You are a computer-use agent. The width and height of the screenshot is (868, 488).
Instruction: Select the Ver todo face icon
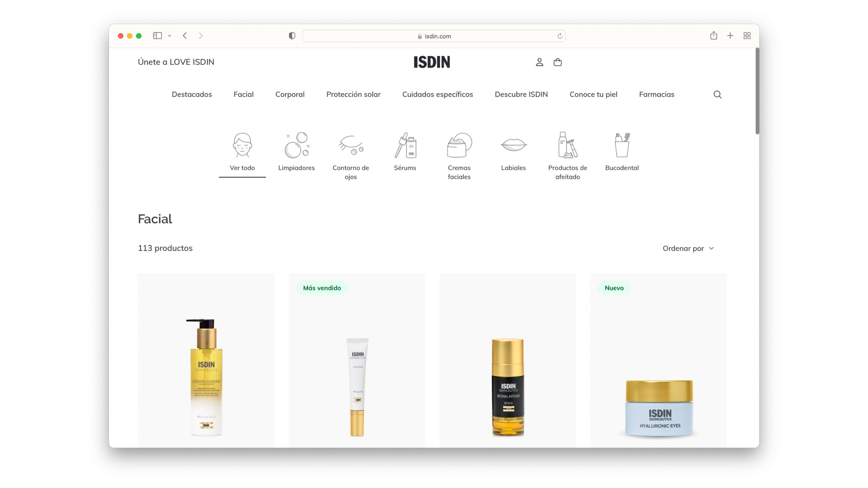pyautogui.click(x=242, y=145)
